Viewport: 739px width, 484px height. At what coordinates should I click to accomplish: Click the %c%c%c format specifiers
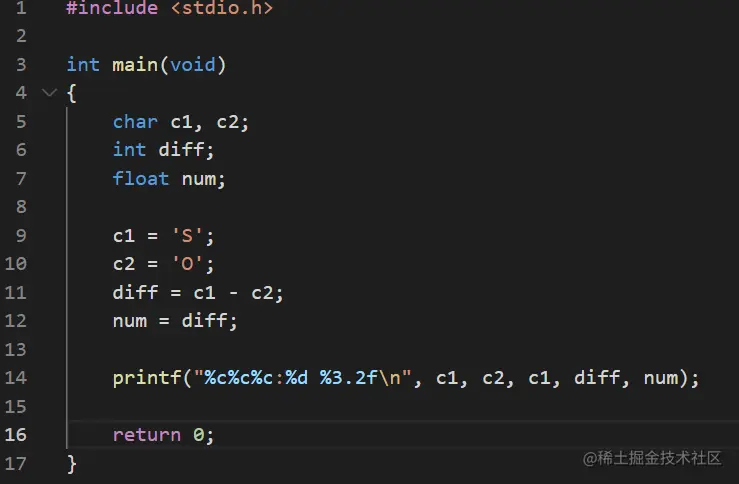click(x=239, y=378)
